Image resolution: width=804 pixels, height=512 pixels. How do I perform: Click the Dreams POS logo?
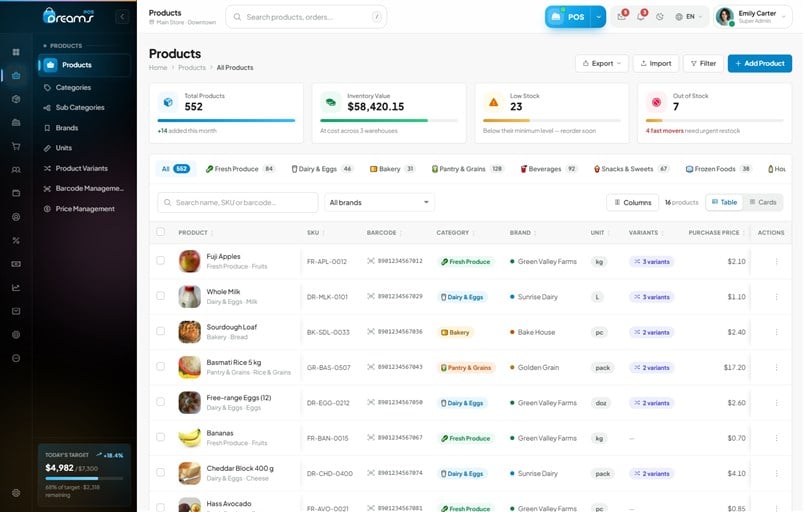pos(68,16)
